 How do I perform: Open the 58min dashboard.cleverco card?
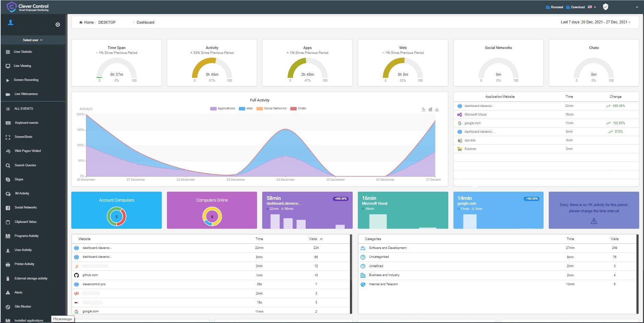point(307,210)
